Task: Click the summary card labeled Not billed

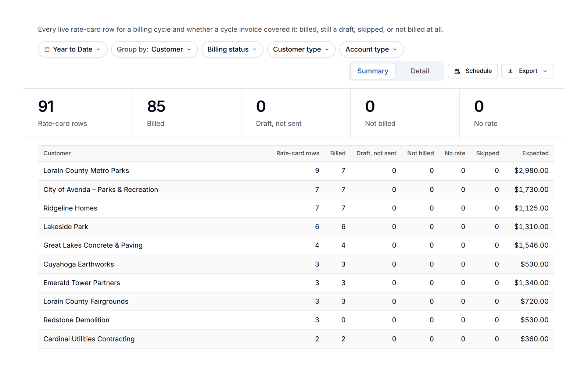Action: coord(405,113)
